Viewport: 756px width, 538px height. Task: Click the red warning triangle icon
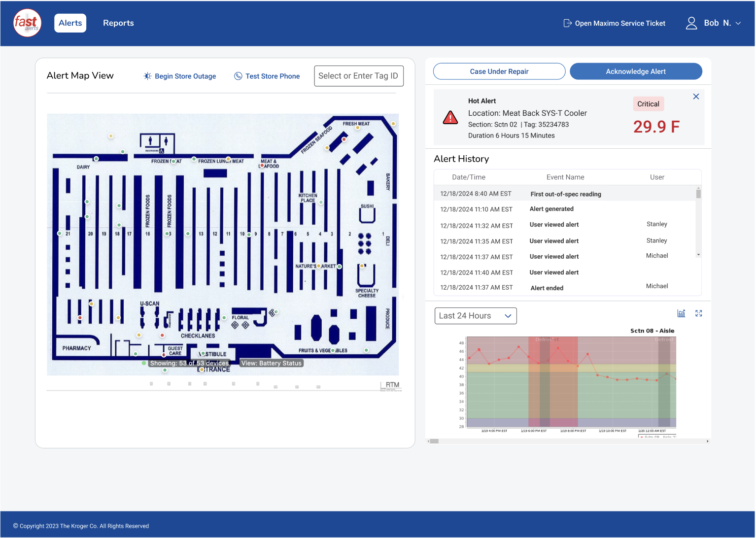click(450, 118)
